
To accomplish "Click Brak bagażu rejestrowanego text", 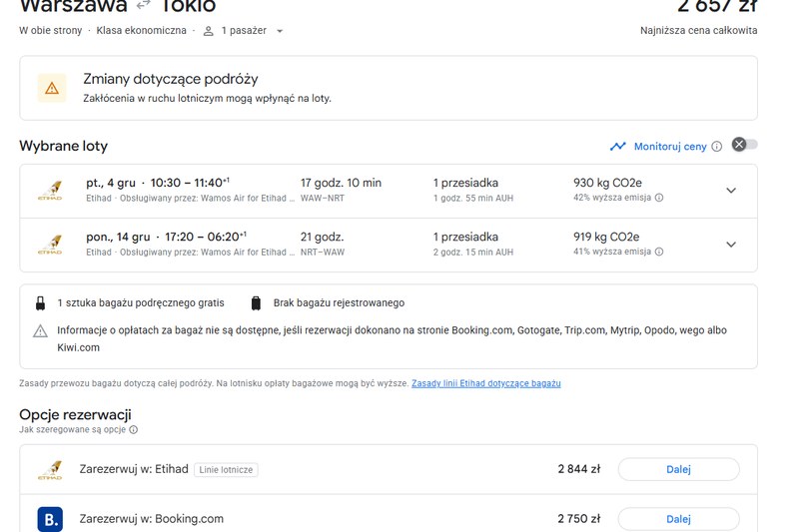I will tap(339, 302).
